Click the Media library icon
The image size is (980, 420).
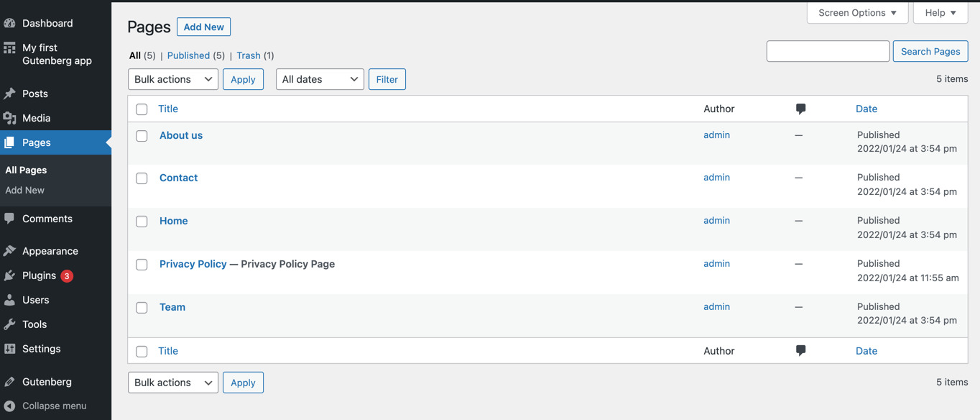pos(9,118)
